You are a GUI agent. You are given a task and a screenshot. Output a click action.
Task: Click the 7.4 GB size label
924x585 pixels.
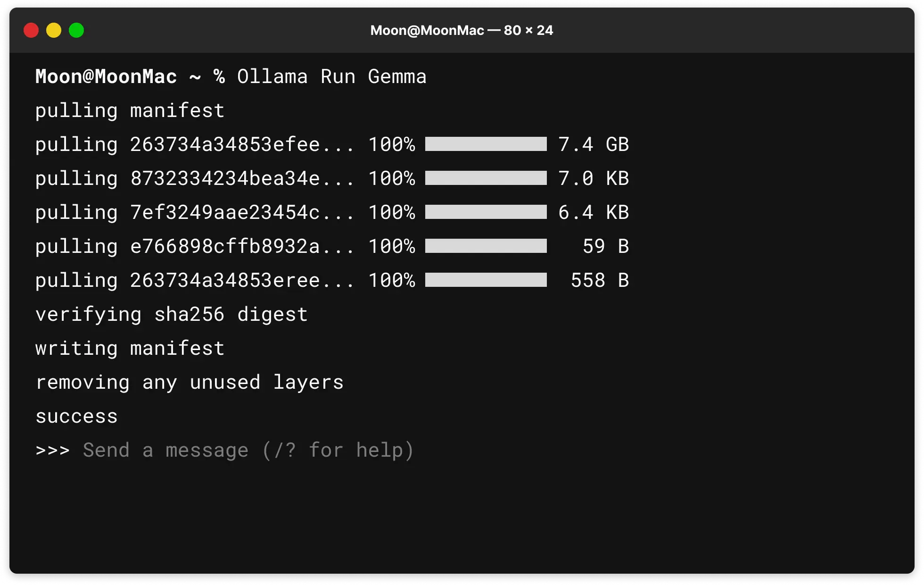coord(594,144)
